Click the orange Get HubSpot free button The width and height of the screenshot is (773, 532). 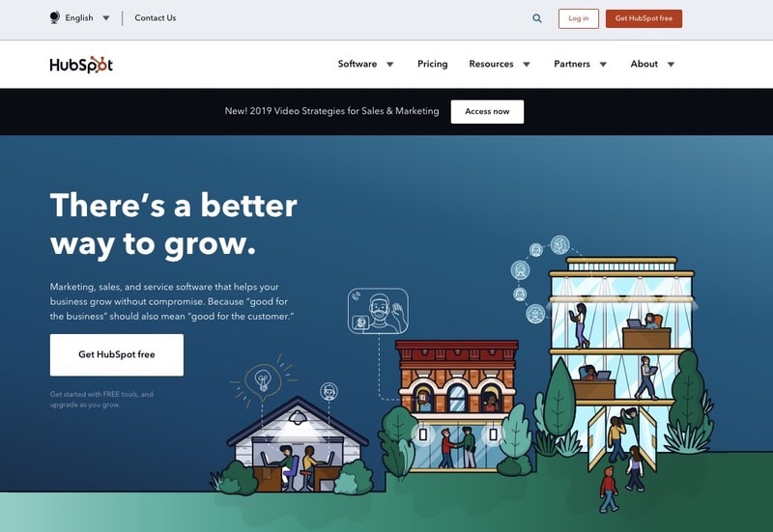click(x=644, y=18)
